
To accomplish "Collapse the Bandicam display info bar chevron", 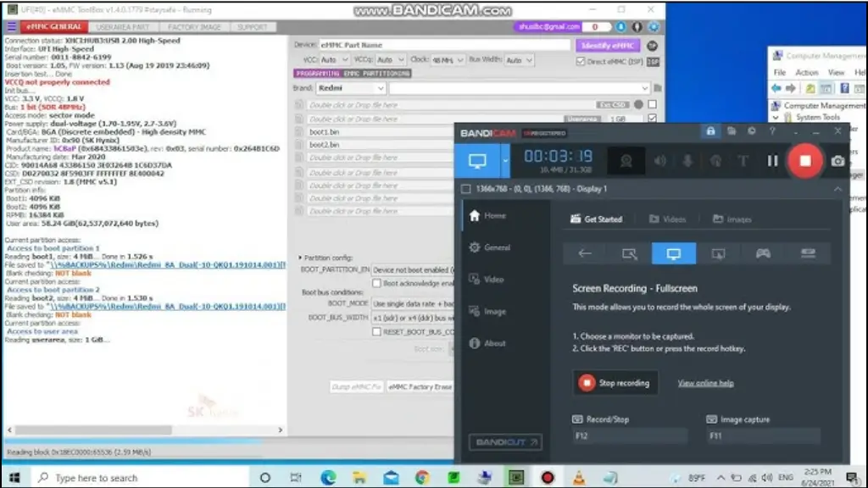I will tap(837, 189).
